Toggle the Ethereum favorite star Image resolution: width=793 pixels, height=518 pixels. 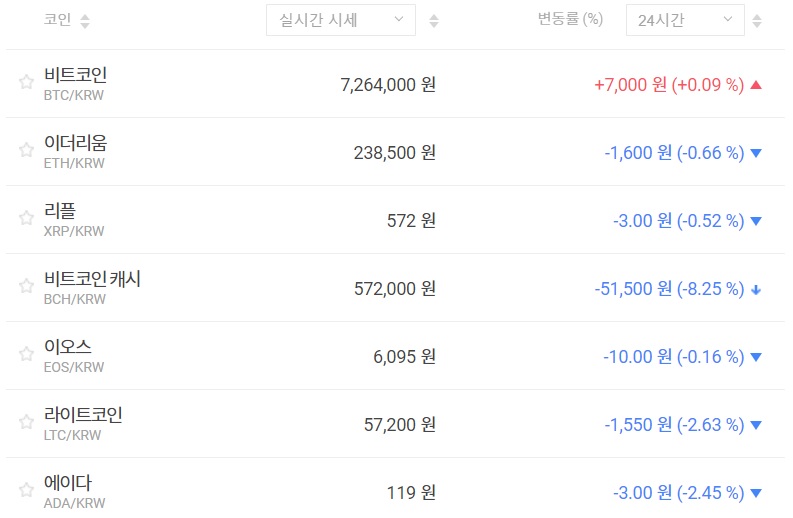26,150
